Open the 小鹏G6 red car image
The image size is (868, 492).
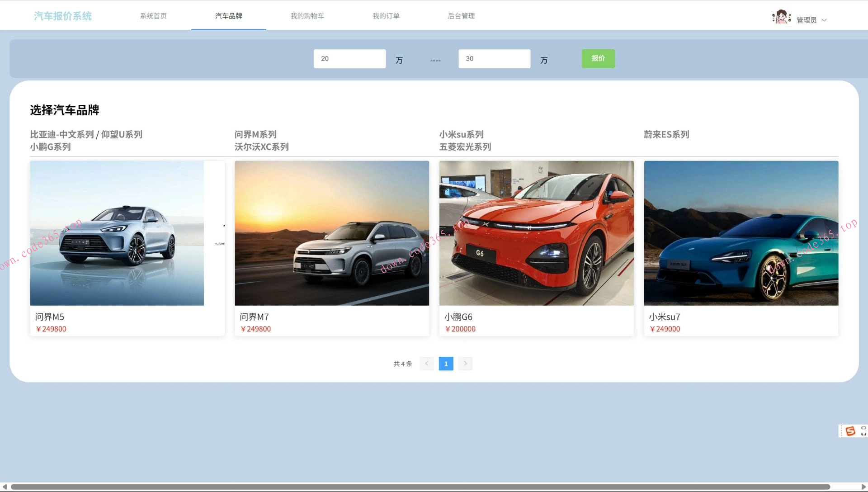coord(536,233)
